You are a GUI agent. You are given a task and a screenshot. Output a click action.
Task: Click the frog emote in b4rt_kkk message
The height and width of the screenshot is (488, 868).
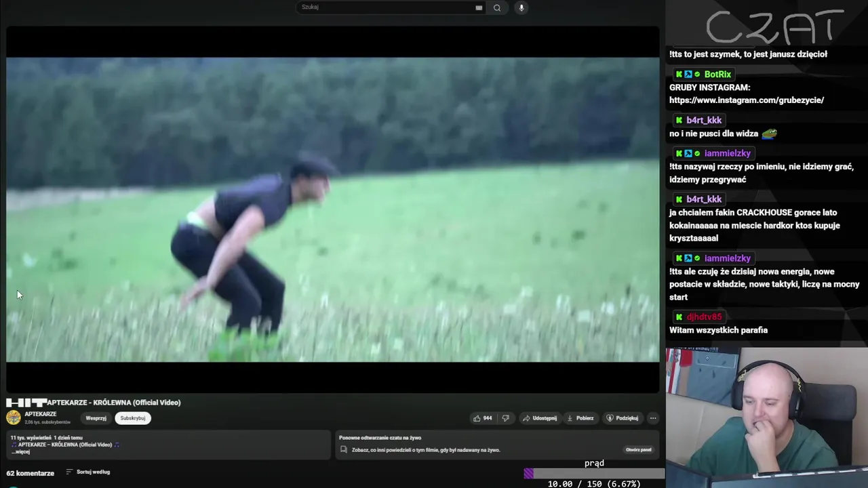pyautogui.click(x=769, y=134)
